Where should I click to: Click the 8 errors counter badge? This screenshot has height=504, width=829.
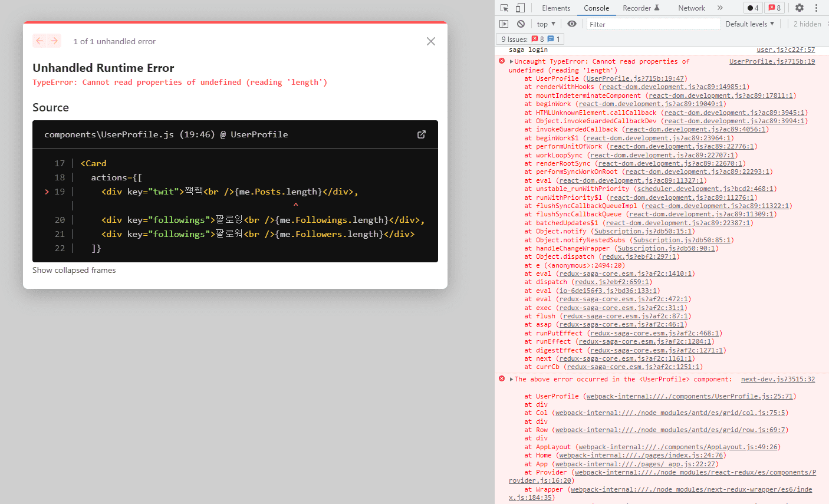coord(775,8)
